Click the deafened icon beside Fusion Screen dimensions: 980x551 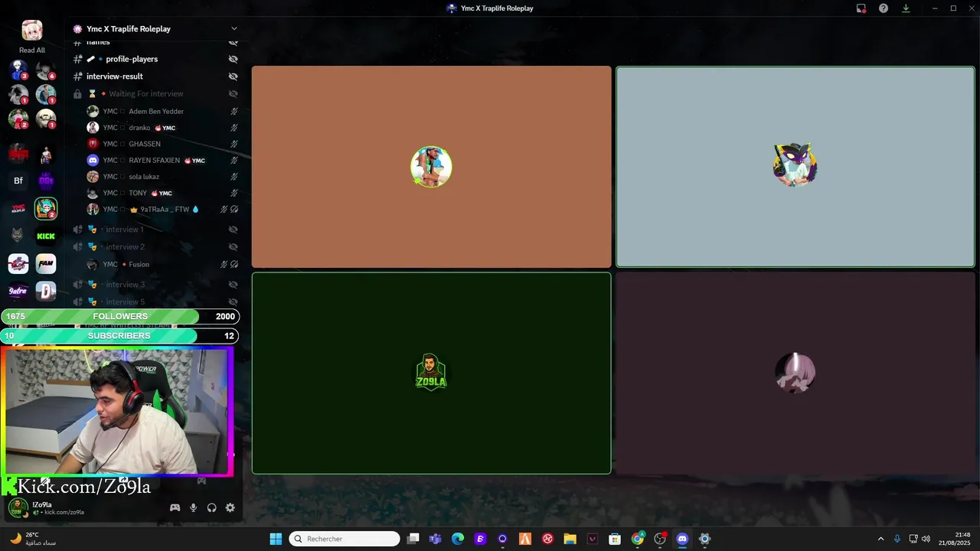click(234, 265)
